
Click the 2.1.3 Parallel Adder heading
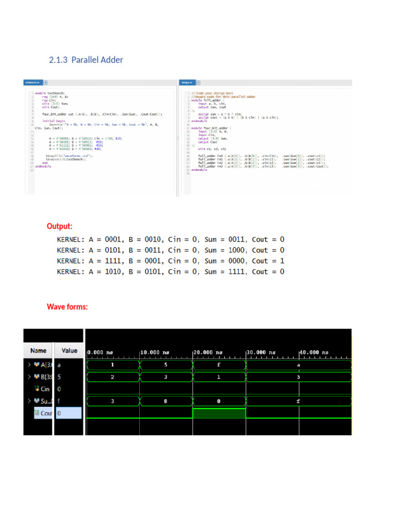(x=86, y=60)
